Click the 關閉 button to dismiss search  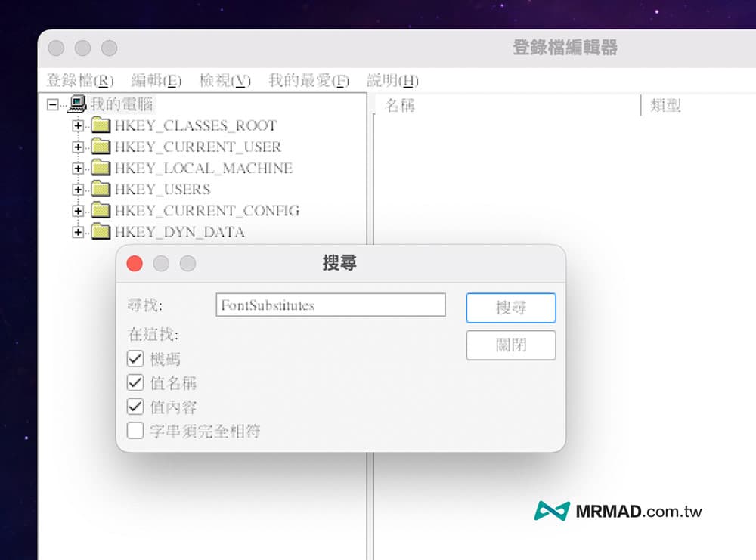pos(511,345)
